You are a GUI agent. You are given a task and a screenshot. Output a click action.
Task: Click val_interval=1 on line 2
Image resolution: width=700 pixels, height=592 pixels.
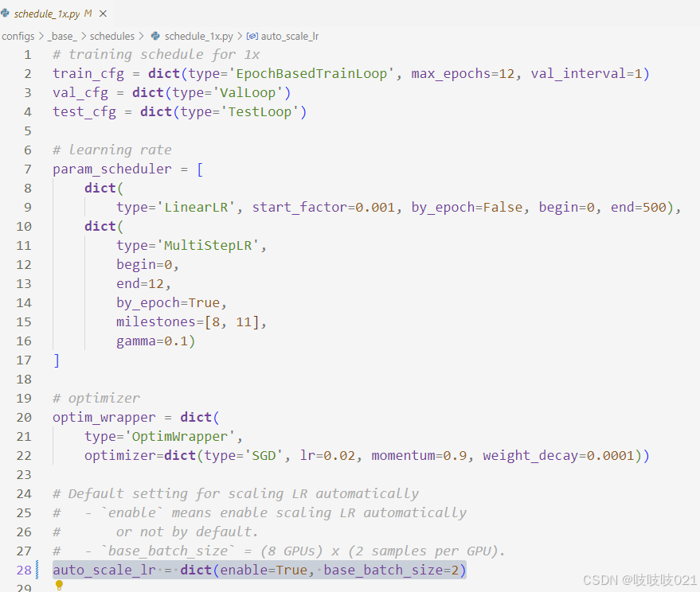pos(586,74)
